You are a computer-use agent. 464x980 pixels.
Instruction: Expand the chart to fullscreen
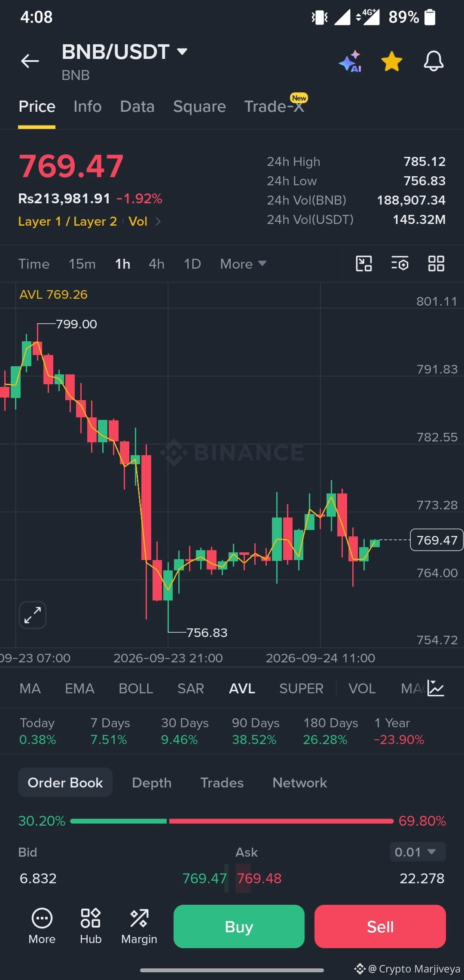click(x=33, y=615)
